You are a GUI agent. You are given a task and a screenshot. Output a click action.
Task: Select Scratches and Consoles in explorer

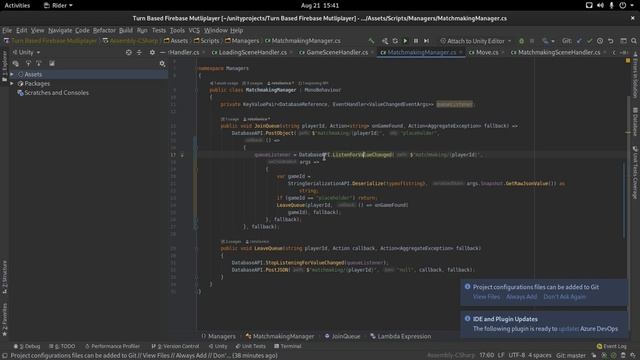(x=53, y=93)
